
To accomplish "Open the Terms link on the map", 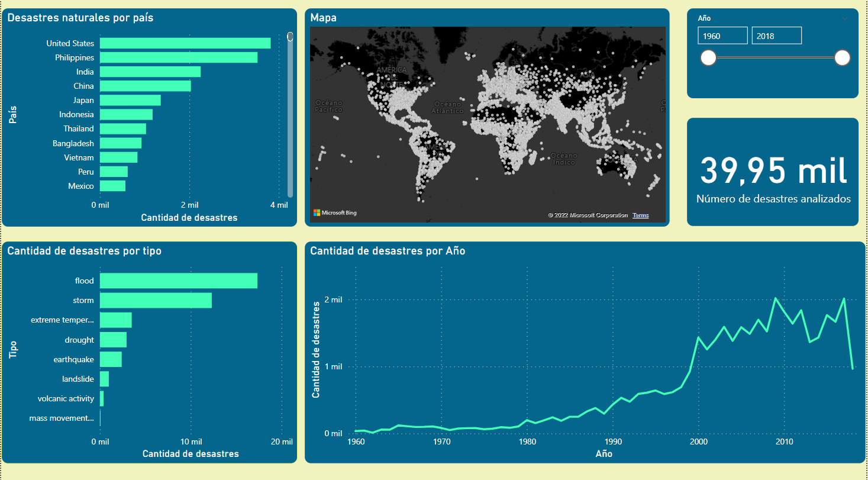I will click(x=640, y=215).
